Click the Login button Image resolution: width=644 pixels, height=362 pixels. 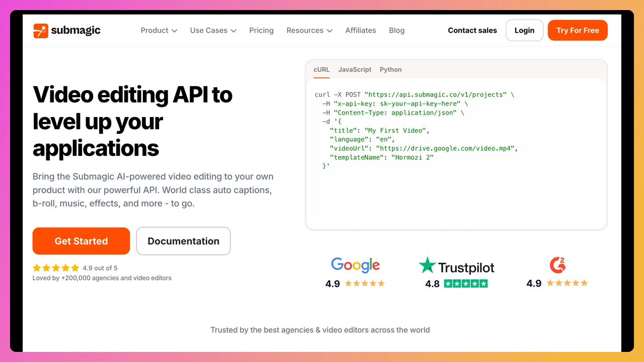[524, 30]
